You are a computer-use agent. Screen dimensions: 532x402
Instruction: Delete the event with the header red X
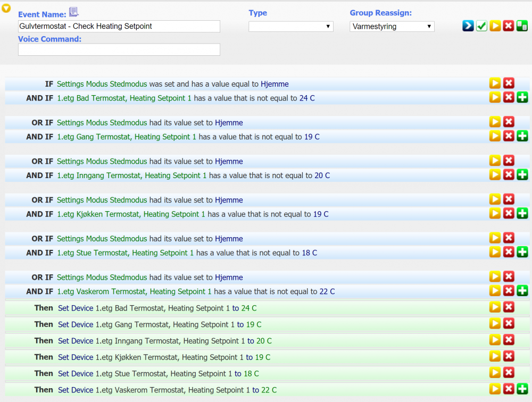(x=509, y=26)
